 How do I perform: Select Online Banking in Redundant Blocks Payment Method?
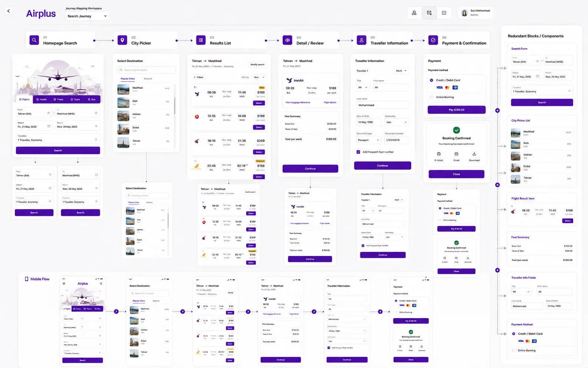[513, 350]
